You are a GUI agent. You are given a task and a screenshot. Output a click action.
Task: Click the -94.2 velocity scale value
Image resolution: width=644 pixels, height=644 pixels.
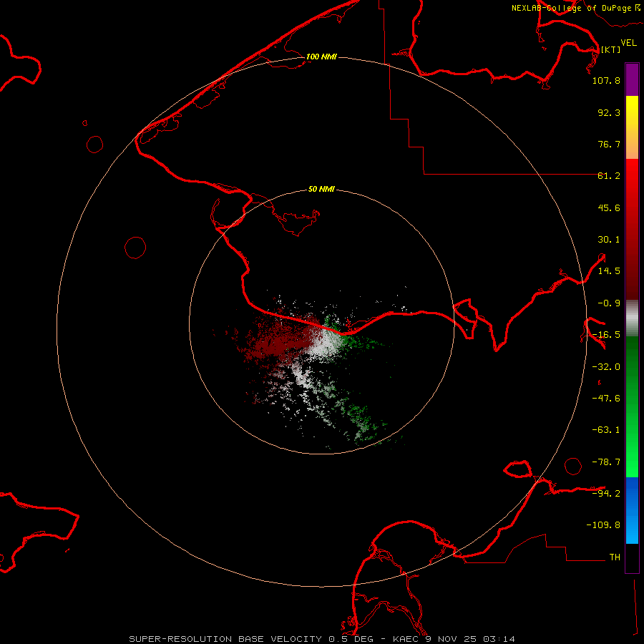point(606,493)
